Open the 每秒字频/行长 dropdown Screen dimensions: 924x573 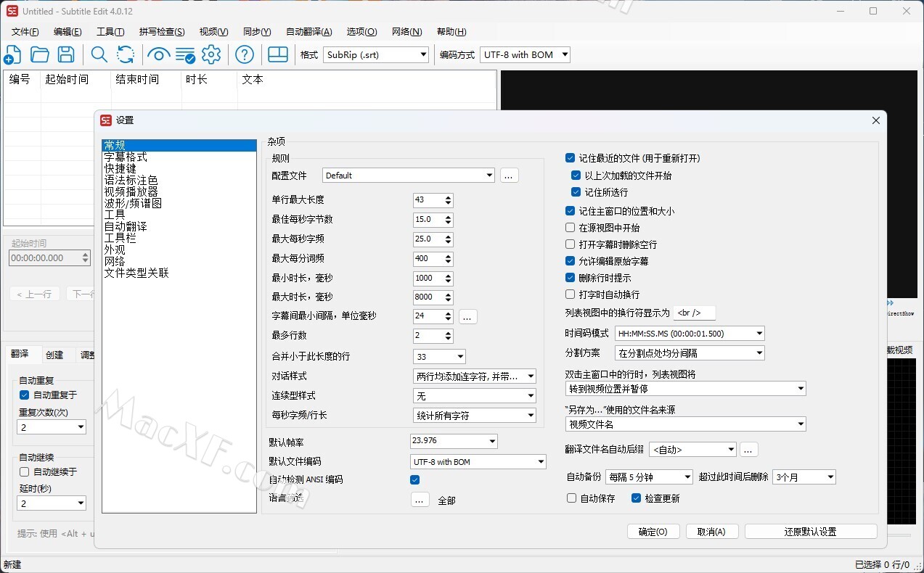(475, 416)
